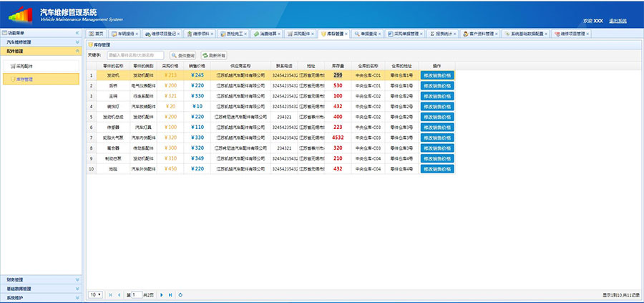Collapse the 功能菜单 sidebar panel
This screenshot has height=303, width=644.
[x=77, y=34]
